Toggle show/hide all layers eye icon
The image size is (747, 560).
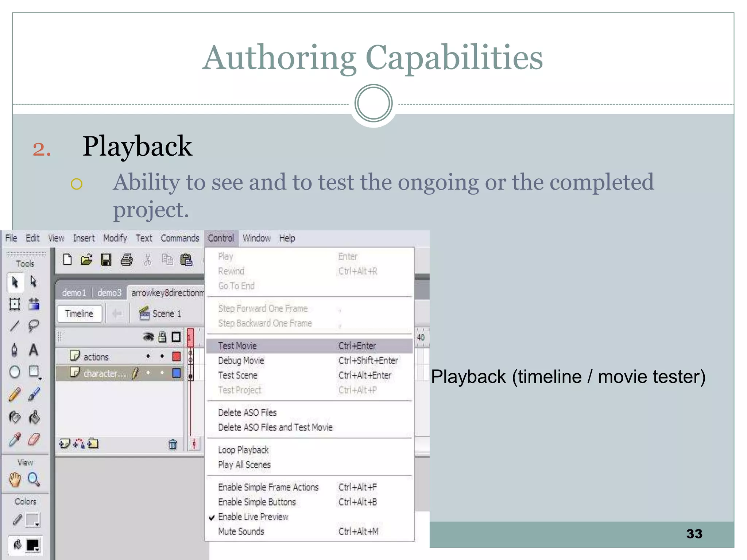(148, 337)
